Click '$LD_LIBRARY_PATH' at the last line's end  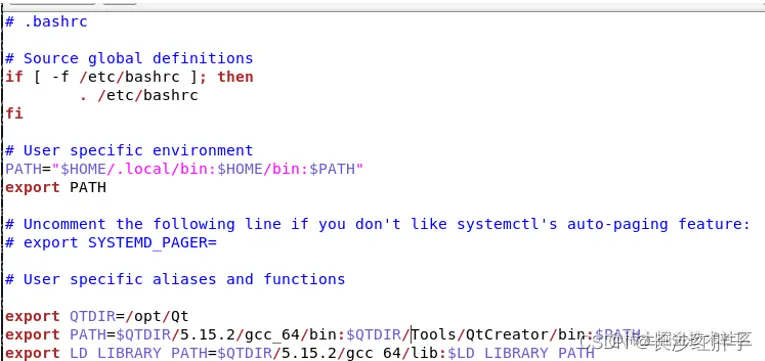521,353
